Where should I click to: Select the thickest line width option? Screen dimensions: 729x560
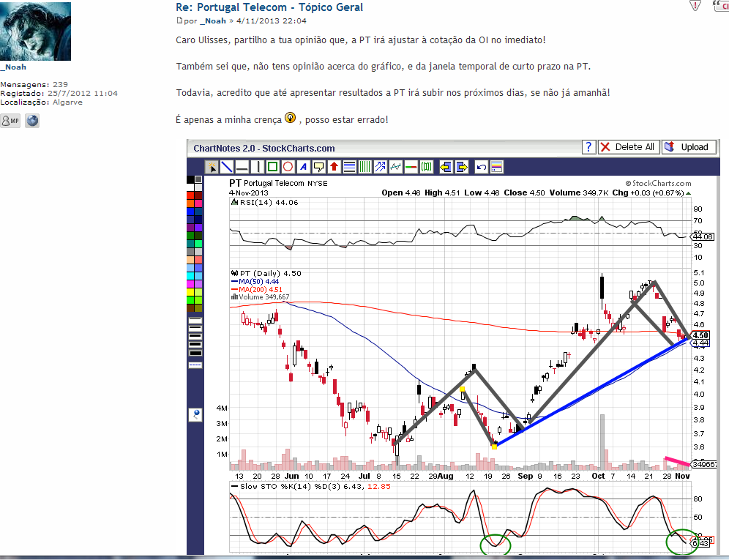(195, 353)
